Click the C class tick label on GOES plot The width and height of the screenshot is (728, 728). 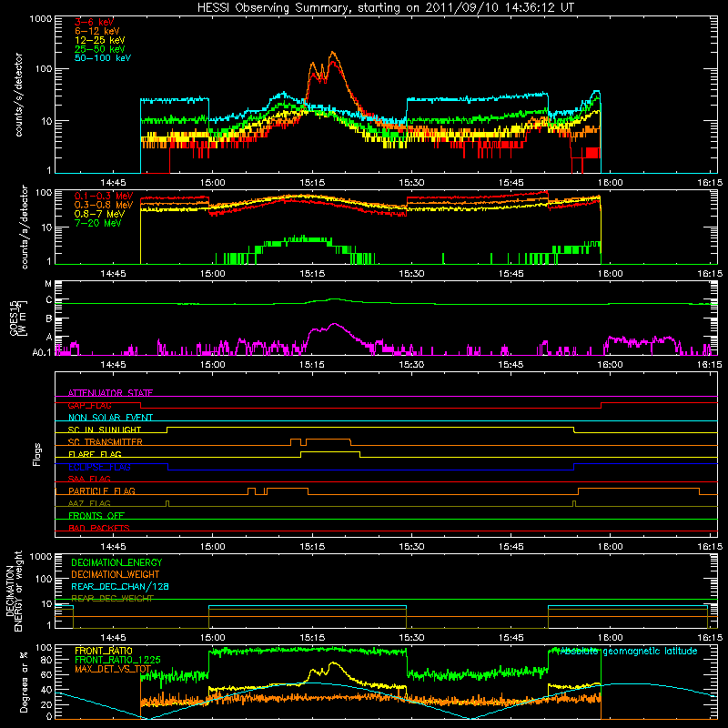pos(49,300)
